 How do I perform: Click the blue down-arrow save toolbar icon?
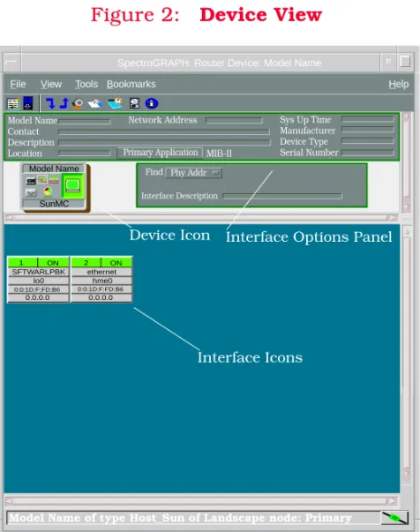click(x=28, y=103)
